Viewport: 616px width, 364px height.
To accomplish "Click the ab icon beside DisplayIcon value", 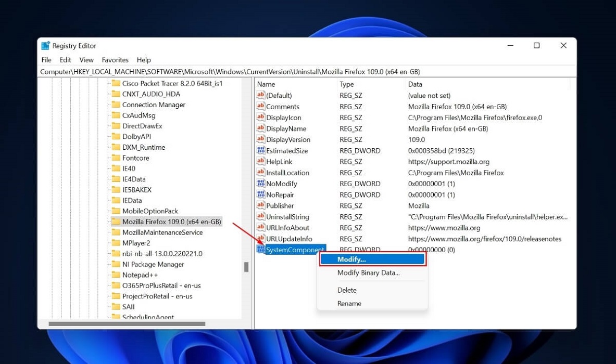I will 261,118.
